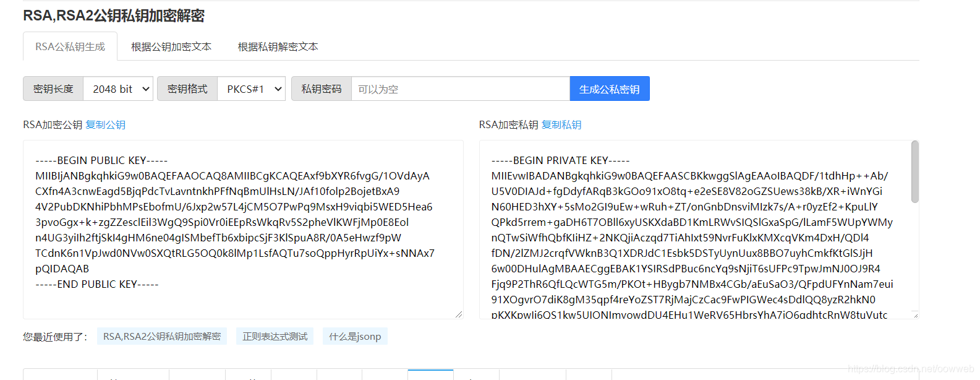The image size is (980, 380).
Task: Click the BEGIN PUBLIC KEY line
Action: (101, 160)
